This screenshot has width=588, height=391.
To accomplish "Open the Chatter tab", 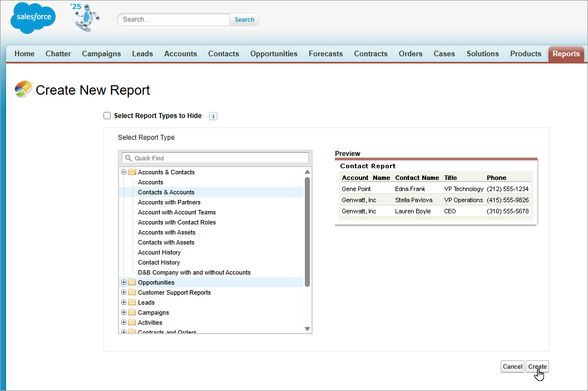I will (58, 53).
